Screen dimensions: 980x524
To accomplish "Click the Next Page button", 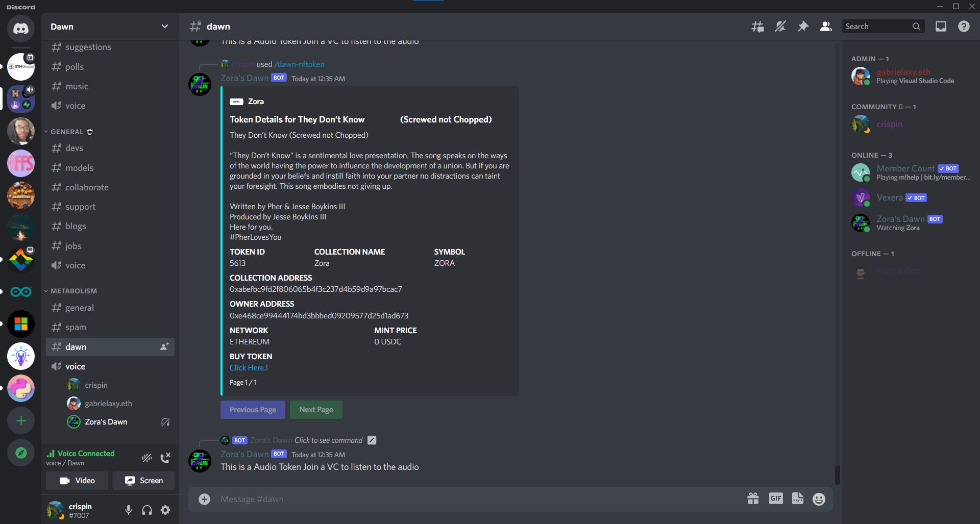I will pyautogui.click(x=316, y=410).
